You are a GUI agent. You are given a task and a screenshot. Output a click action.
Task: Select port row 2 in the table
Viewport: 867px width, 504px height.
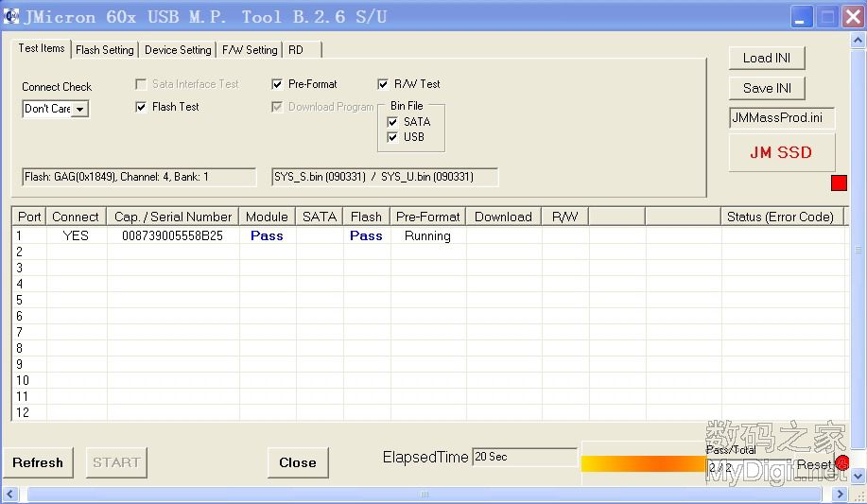(429, 252)
